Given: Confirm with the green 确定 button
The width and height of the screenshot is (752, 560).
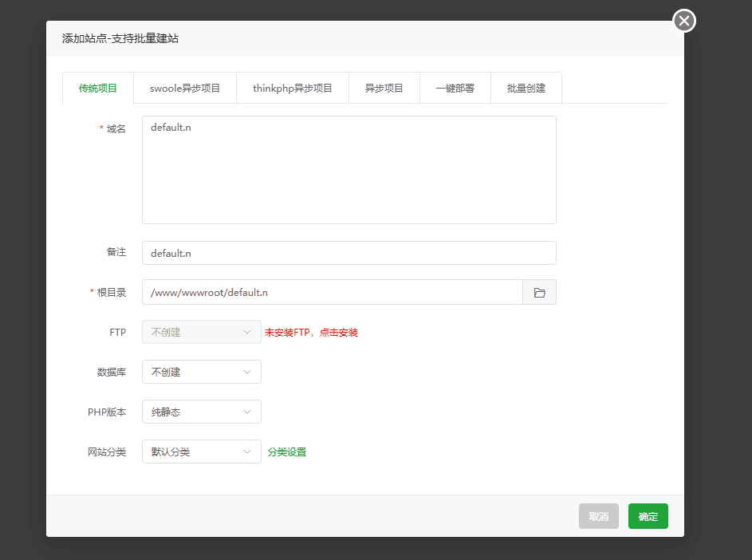Looking at the screenshot, I should point(648,516).
